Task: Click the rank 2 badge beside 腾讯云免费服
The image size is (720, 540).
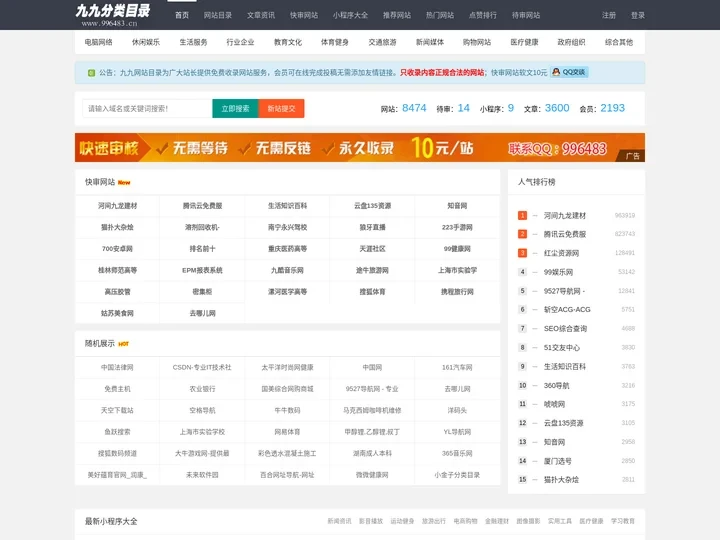Action: (x=522, y=234)
